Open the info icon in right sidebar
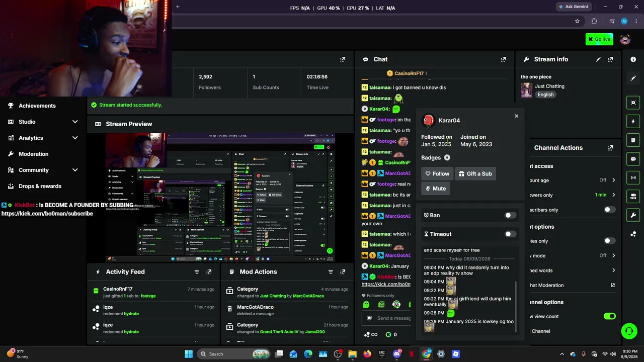Screen dimensions: 644x362 click(633, 59)
